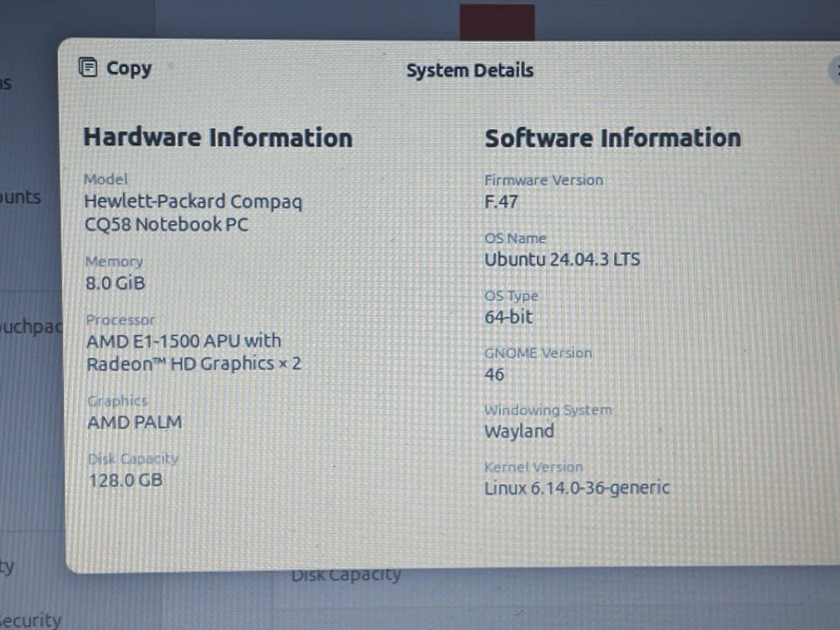The image size is (840, 630).
Task: Click Hewlett-Packard Compaq CQ58 Notebook PC value
Action: coord(192,213)
